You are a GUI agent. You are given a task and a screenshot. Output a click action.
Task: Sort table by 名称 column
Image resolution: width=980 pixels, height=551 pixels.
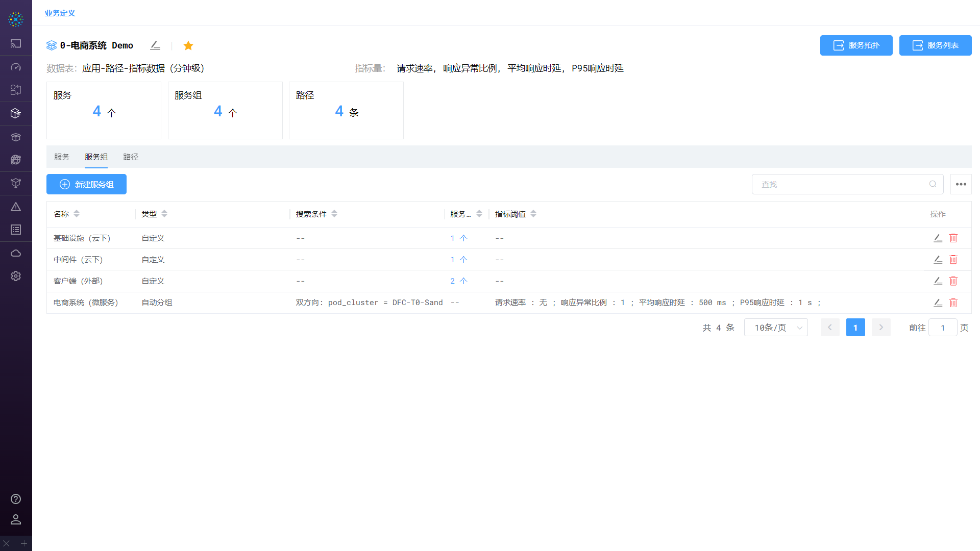(77, 214)
